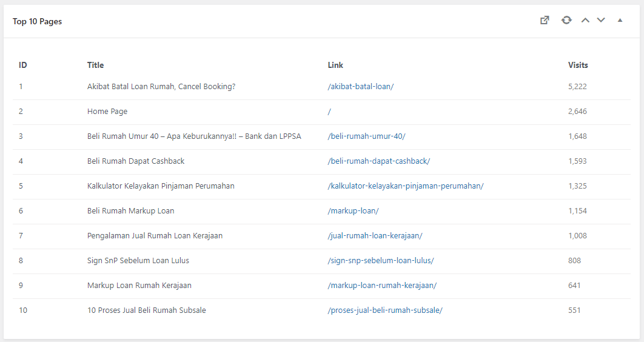The image size is (644, 342).
Task: Open the /beli-rumah-umur-40/ link
Action: [366, 136]
